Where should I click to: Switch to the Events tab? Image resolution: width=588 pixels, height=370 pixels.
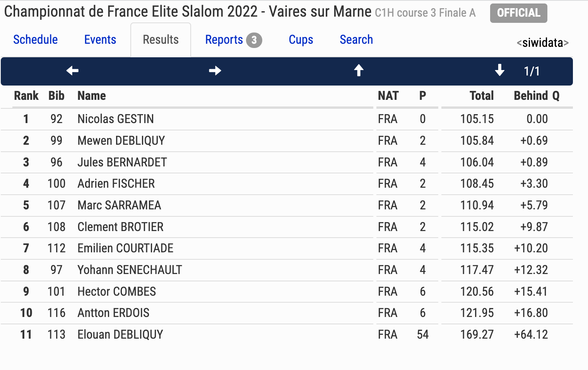(100, 39)
